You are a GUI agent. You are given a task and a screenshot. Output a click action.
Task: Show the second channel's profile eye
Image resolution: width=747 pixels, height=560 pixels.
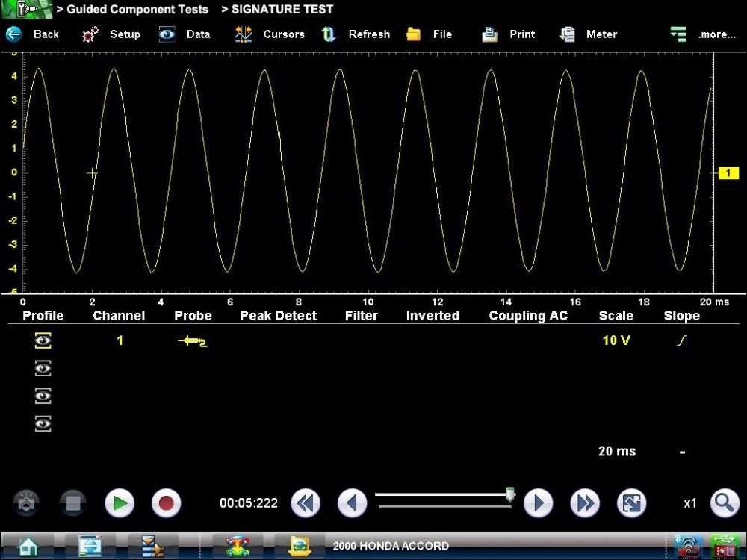click(x=43, y=368)
